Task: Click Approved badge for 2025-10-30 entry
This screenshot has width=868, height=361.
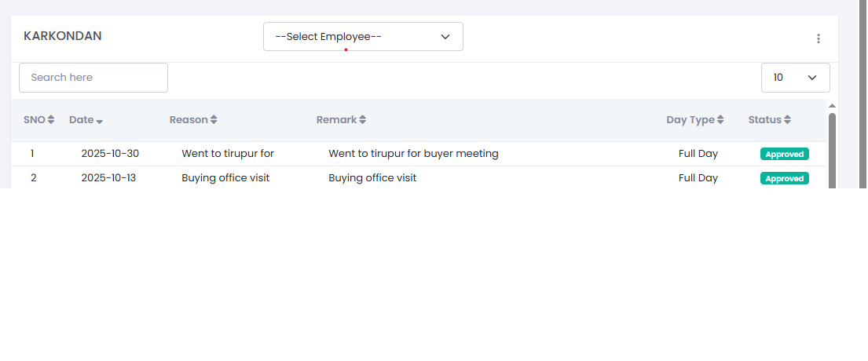Action: pyautogui.click(x=784, y=154)
